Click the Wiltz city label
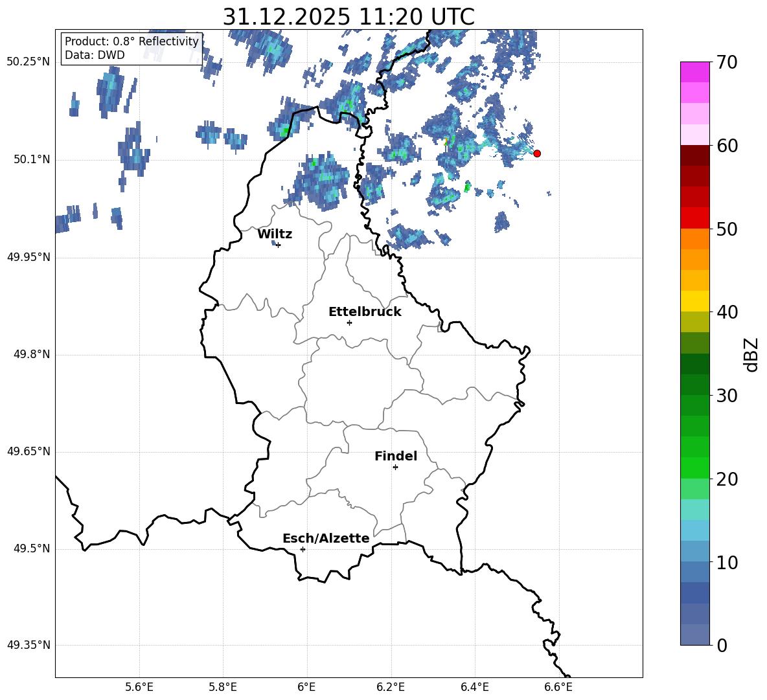767x700 pixels. point(275,234)
